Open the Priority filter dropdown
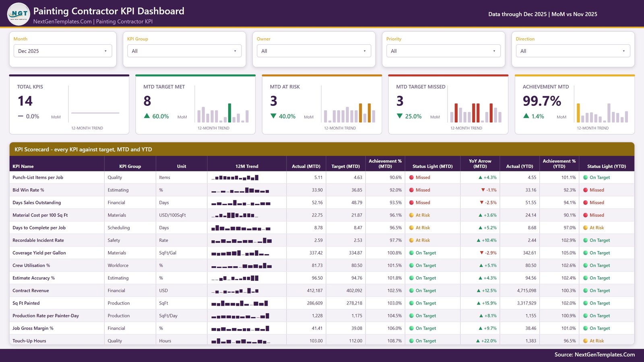The height and width of the screenshot is (362, 644). 444,51
